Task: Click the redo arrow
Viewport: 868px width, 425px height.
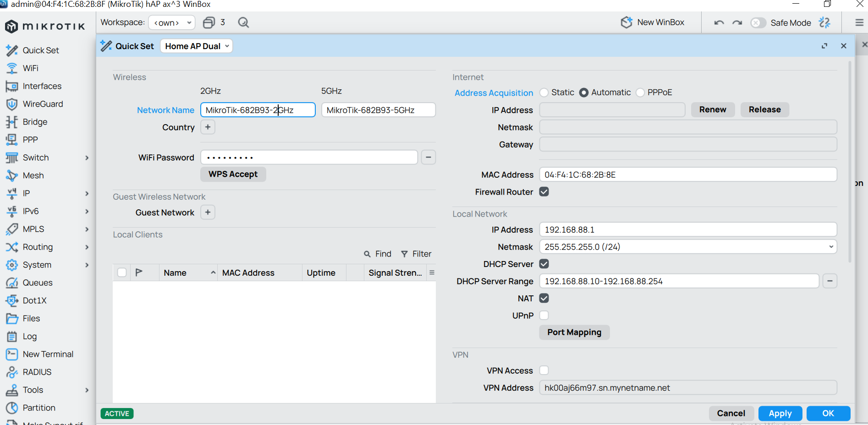Action: [x=737, y=22]
